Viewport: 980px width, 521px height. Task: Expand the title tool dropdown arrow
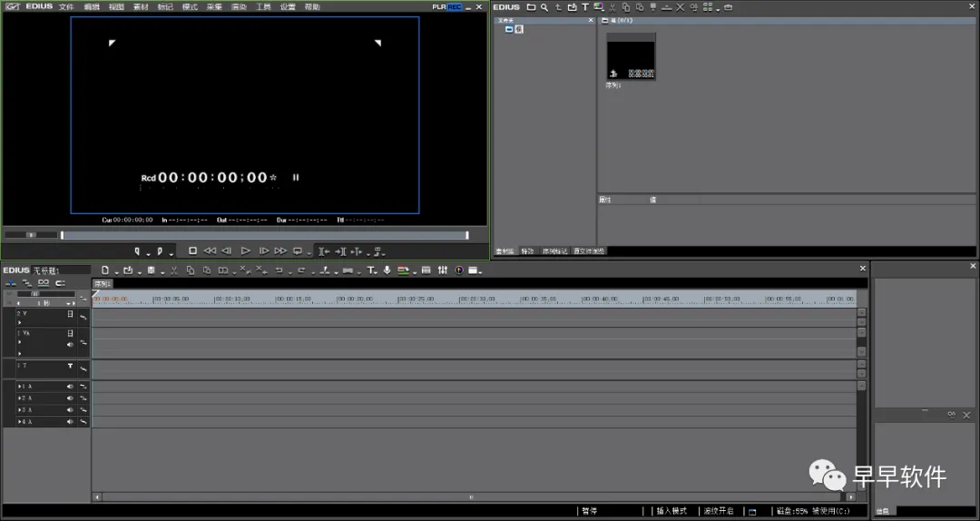tap(377, 272)
